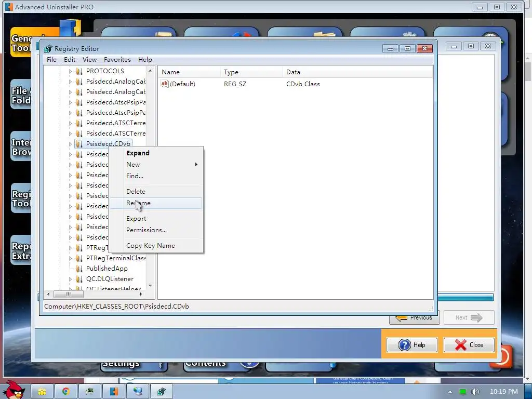532x399 pixels.
Task: Click the registry path in status bar
Action: [116, 307]
